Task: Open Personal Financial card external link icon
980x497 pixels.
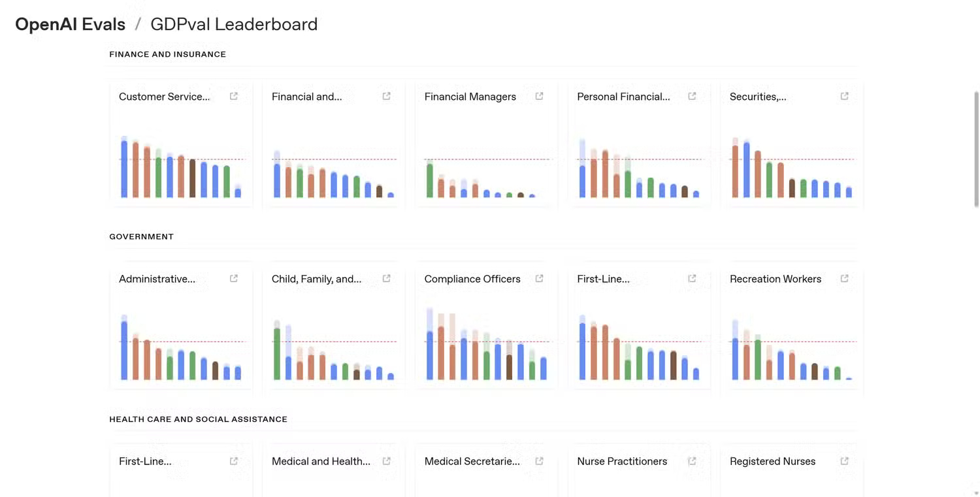Action: (691, 95)
